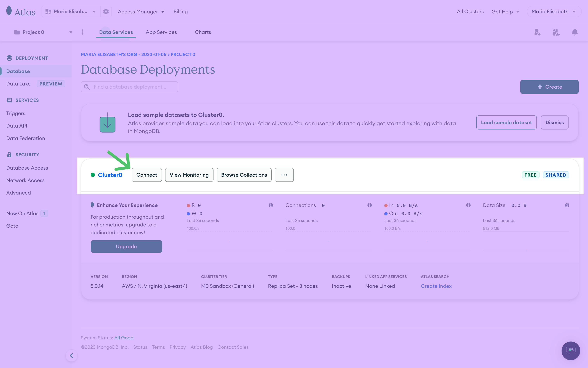Click info icon beside Data Size chart

coord(567,205)
